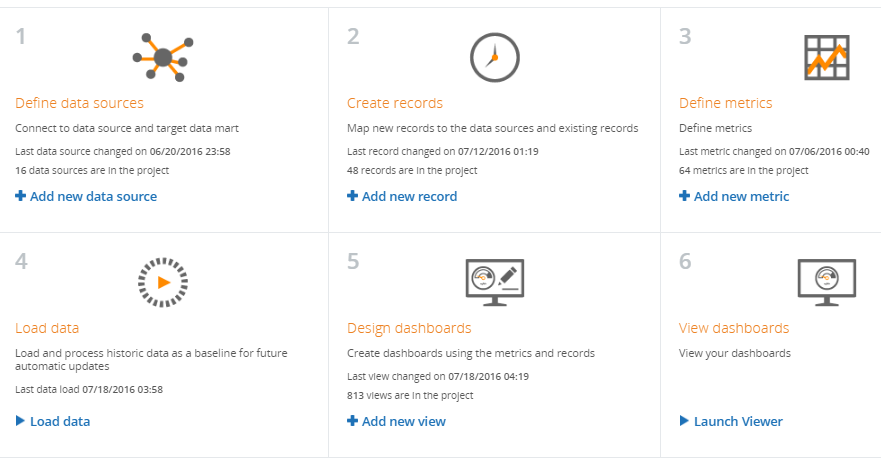Open the Define data sources heading
The height and width of the screenshot is (476, 881).
click(79, 103)
